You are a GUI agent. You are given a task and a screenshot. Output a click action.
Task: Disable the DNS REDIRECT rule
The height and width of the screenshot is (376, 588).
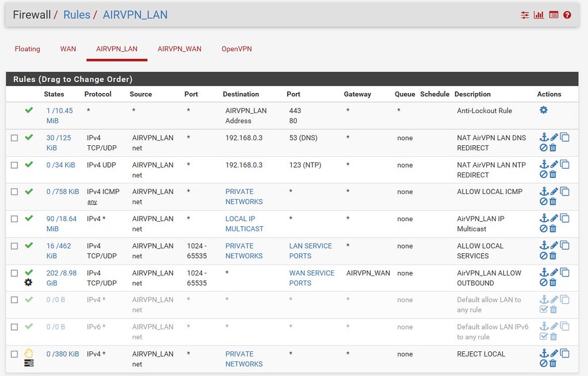click(x=543, y=148)
